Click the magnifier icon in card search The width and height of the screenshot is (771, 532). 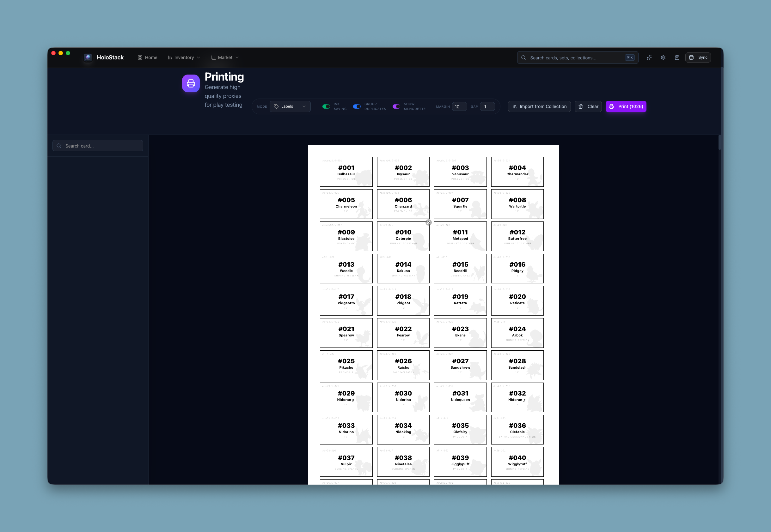click(x=59, y=146)
